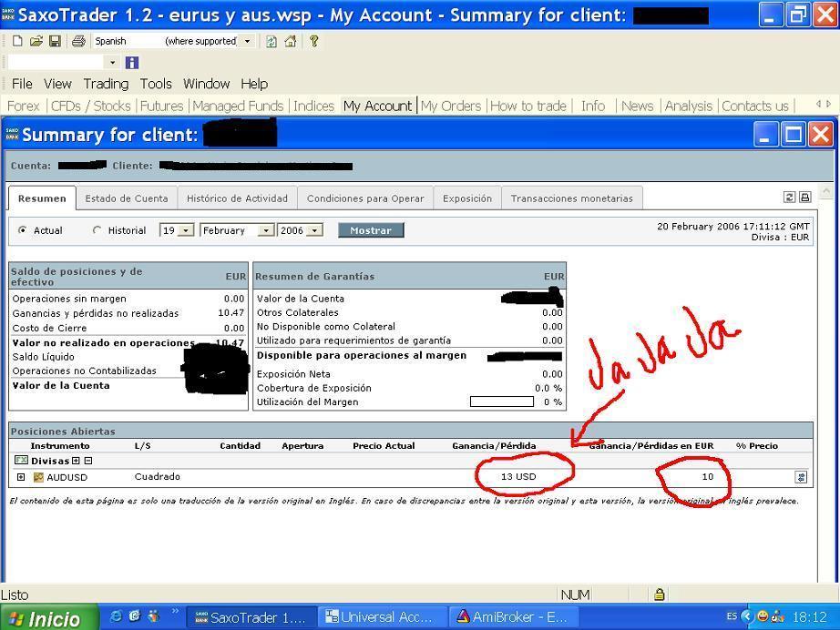The image size is (840, 630).
Task: Open the View menu
Action: (57, 84)
